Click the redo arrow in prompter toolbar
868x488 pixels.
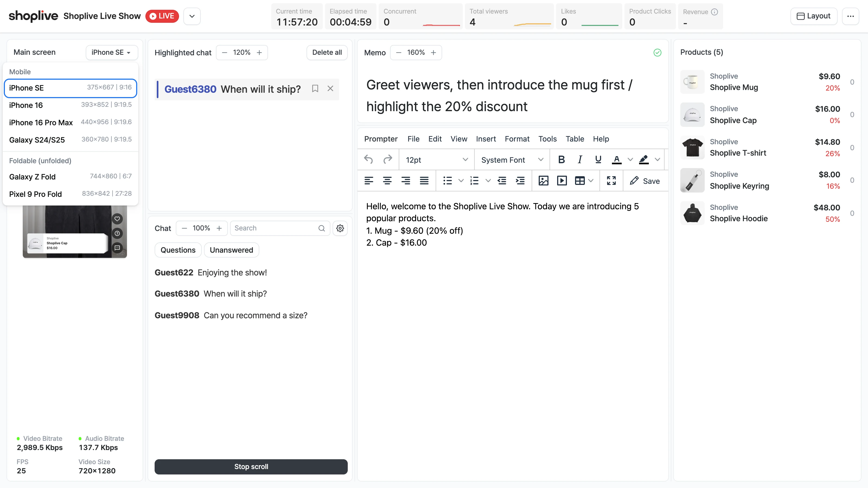[x=388, y=160]
